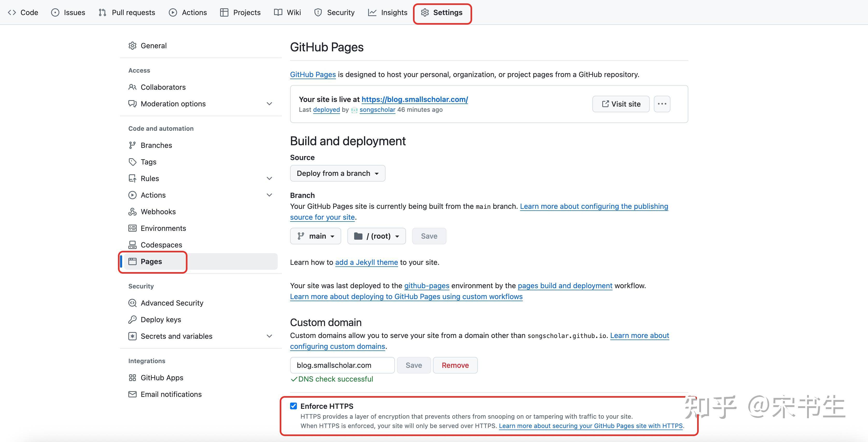Image resolution: width=868 pixels, height=442 pixels.
Task: Open the Projects tab
Action: (x=240, y=12)
